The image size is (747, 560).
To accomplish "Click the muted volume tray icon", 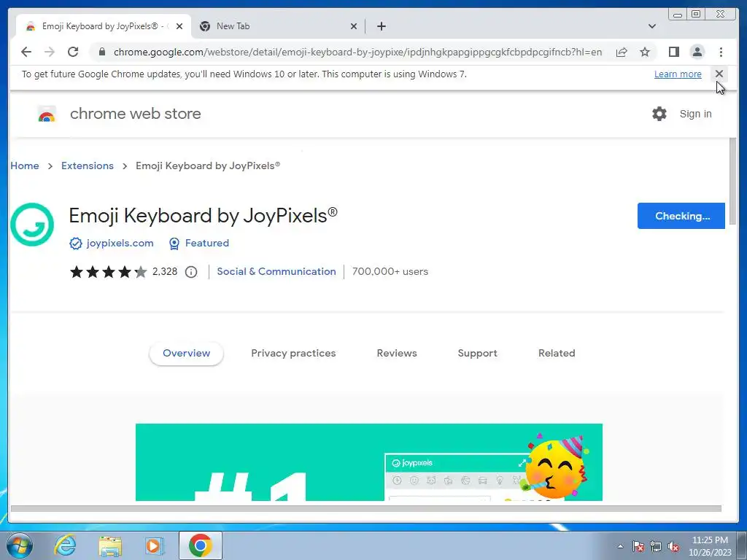I will (x=673, y=546).
